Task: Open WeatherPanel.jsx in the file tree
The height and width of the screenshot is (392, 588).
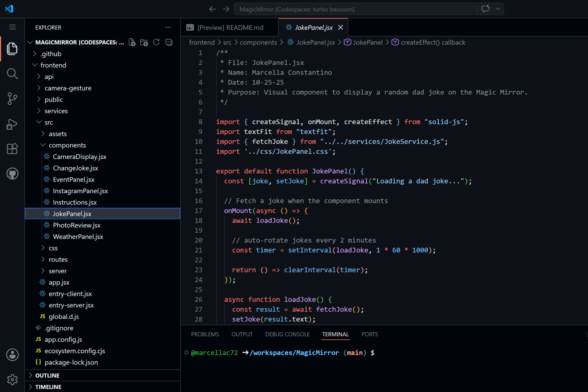Action: click(x=103, y=237)
